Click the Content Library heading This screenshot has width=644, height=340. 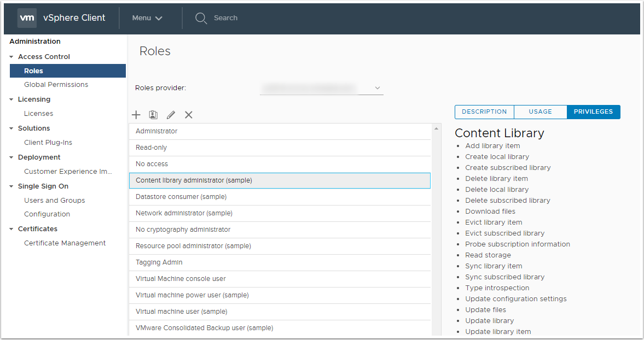(500, 133)
